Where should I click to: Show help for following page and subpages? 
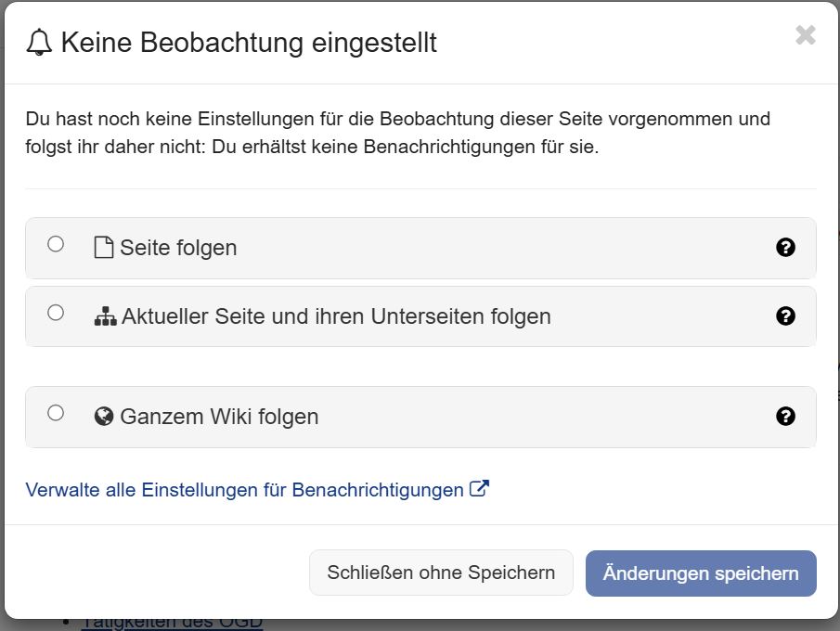785,316
